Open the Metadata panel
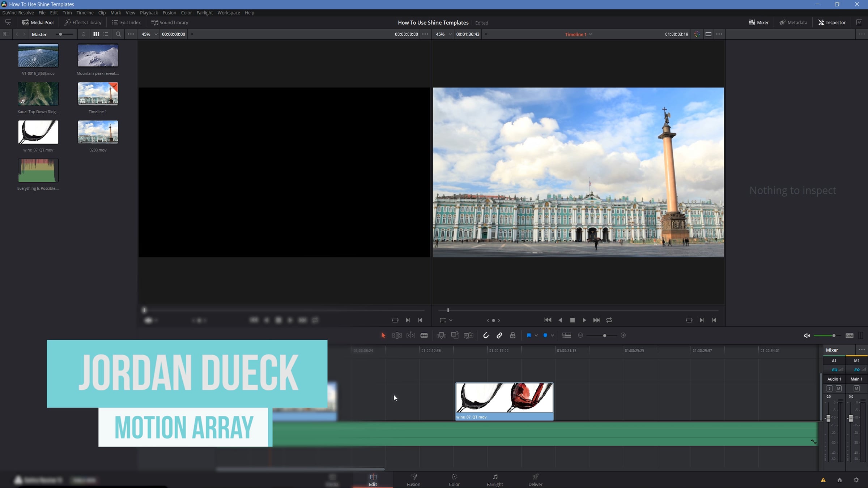868x488 pixels. (x=793, y=22)
